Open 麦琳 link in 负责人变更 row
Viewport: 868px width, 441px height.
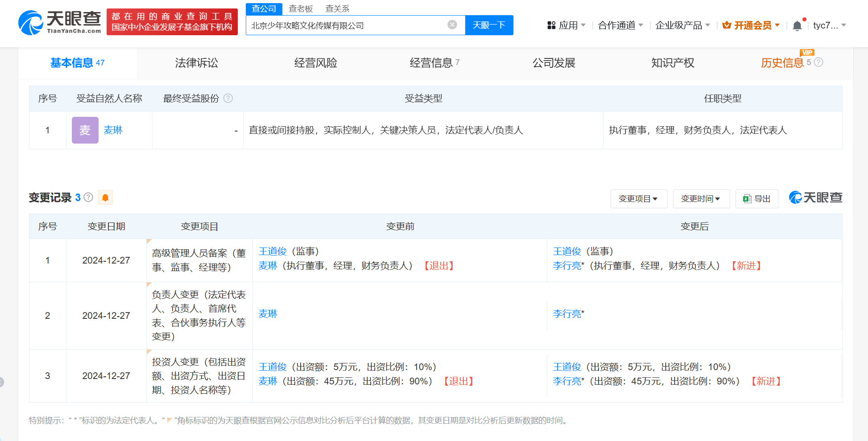[x=268, y=314]
